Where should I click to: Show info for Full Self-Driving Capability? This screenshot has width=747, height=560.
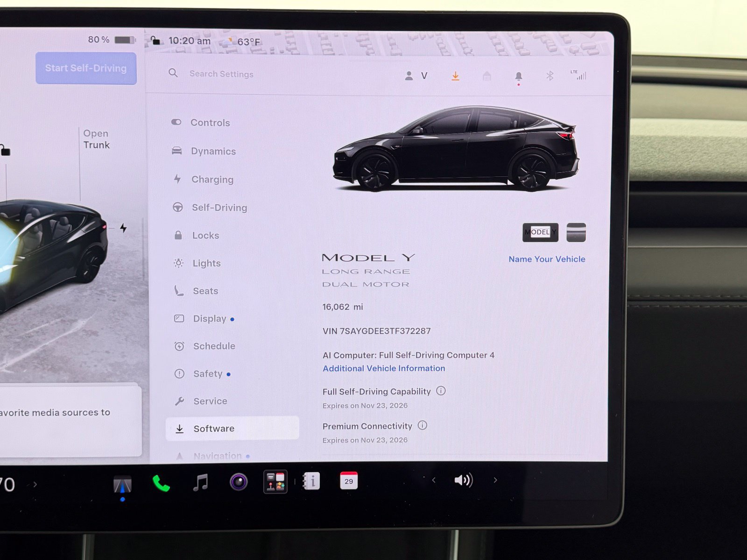pyautogui.click(x=441, y=391)
